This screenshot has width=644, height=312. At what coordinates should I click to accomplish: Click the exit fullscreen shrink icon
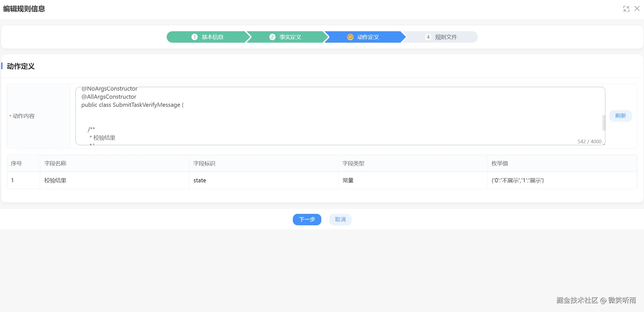[626, 9]
